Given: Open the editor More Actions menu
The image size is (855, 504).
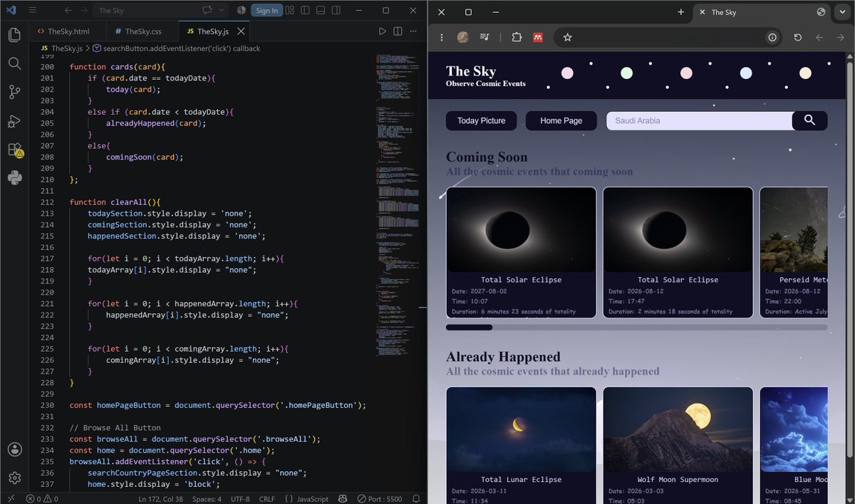Looking at the screenshot, I should [x=413, y=31].
